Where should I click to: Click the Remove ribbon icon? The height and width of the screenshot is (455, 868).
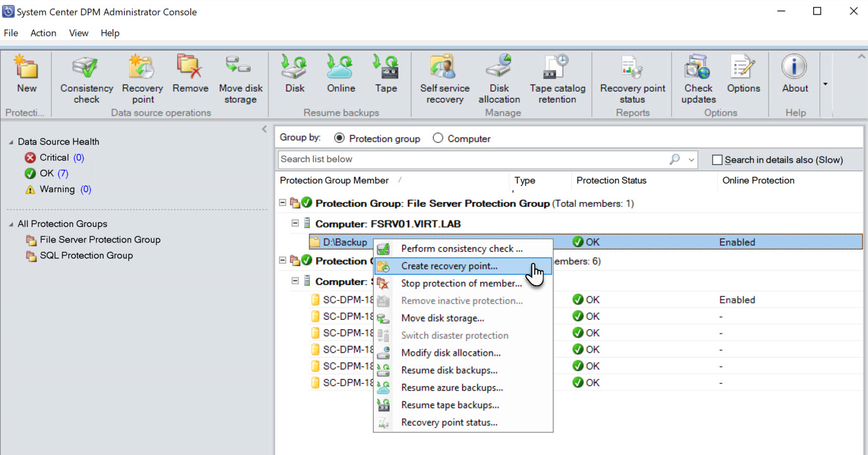tap(190, 66)
